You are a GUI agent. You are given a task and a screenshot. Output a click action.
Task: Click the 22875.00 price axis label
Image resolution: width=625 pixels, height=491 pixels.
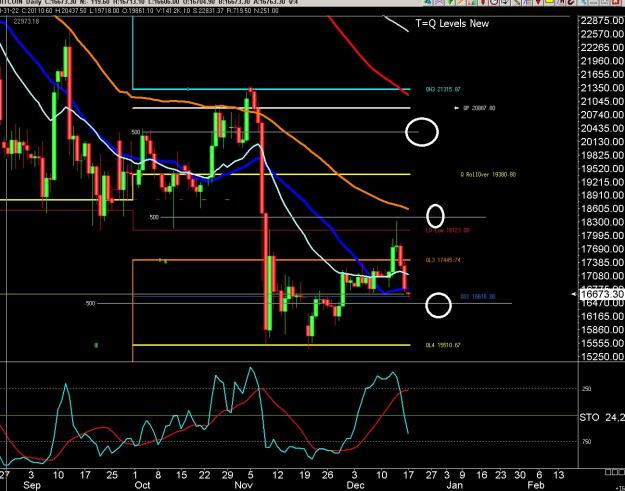click(x=603, y=20)
